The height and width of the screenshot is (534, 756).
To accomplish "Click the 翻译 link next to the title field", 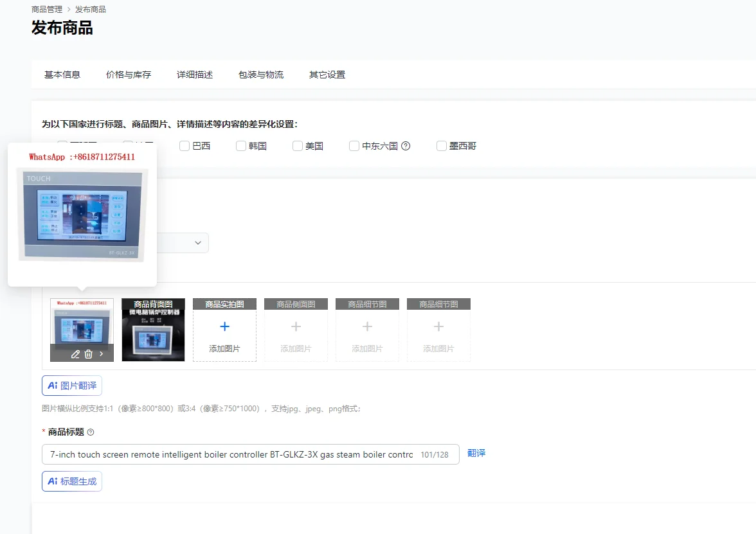I will pyautogui.click(x=476, y=454).
